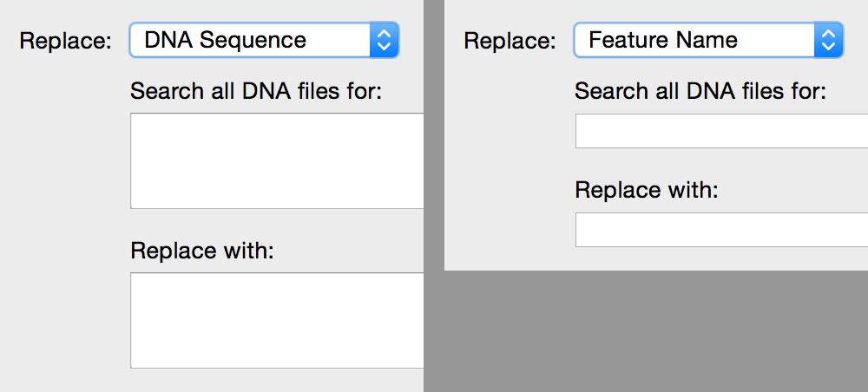868x392 pixels.
Task: Click the "Feature Name" text in the selector
Action: pos(663,40)
